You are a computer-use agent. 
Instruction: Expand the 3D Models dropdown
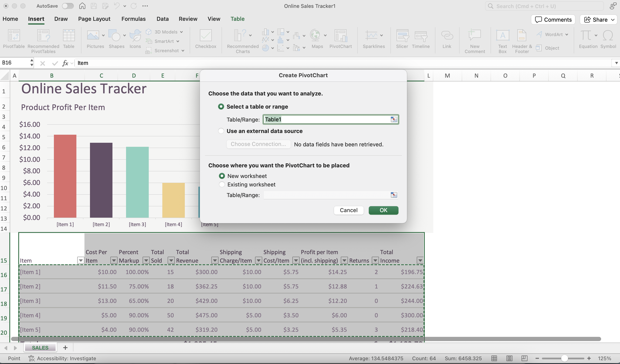click(x=181, y=32)
